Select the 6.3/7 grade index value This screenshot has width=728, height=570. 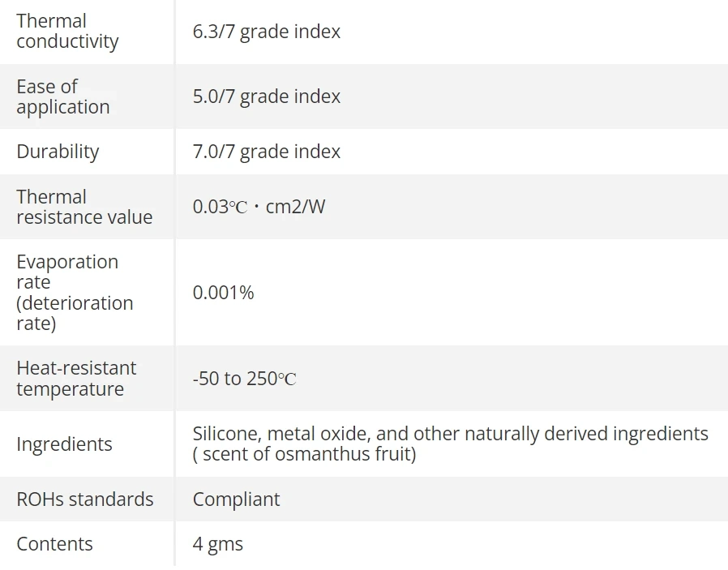[x=266, y=32]
